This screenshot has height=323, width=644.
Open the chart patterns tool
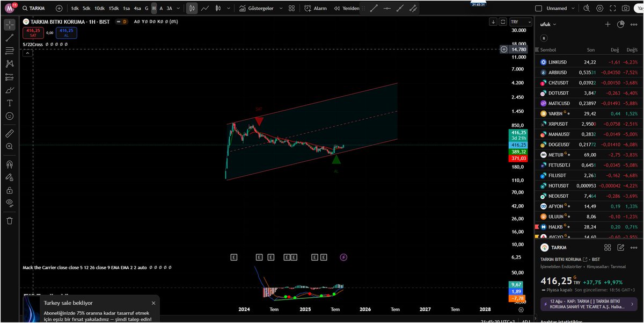pos(10,64)
